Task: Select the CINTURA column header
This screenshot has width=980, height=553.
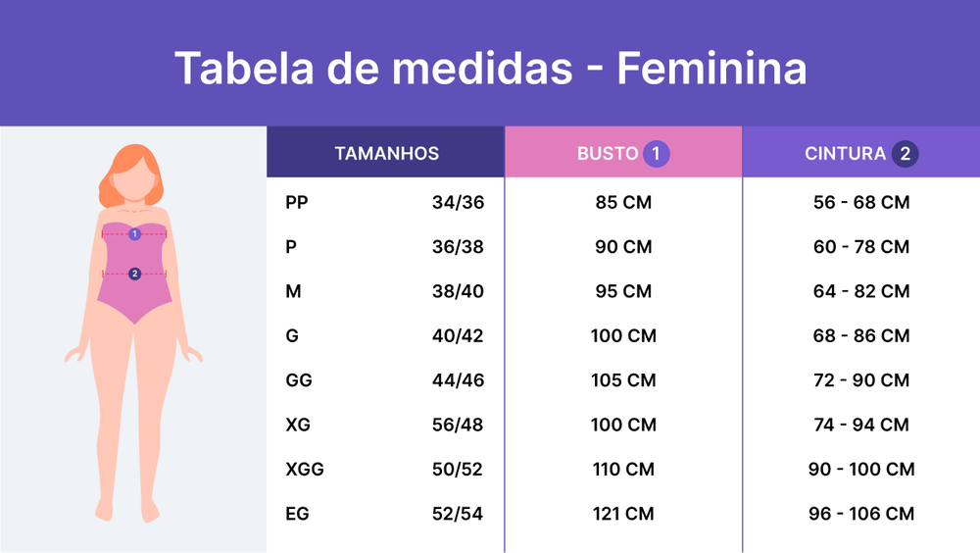Action: click(845, 153)
